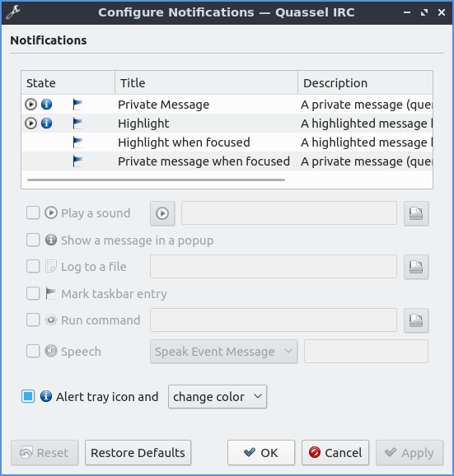Click sound icon in Private Message row
This screenshot has height=476, width=454.
(x=30, y=105)
